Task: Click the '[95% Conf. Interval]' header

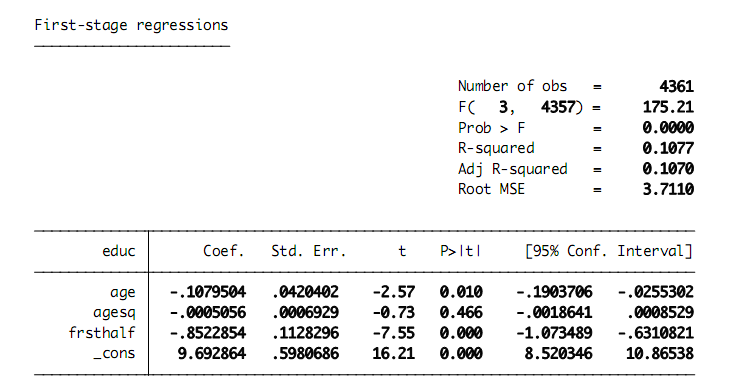Action: 609,251
